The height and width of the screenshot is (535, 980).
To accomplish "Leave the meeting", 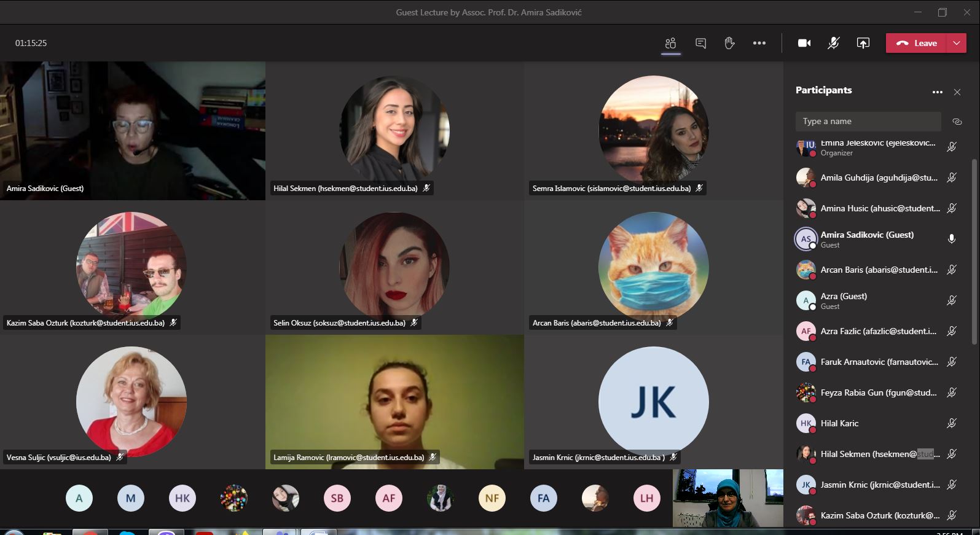I will 917,43.
